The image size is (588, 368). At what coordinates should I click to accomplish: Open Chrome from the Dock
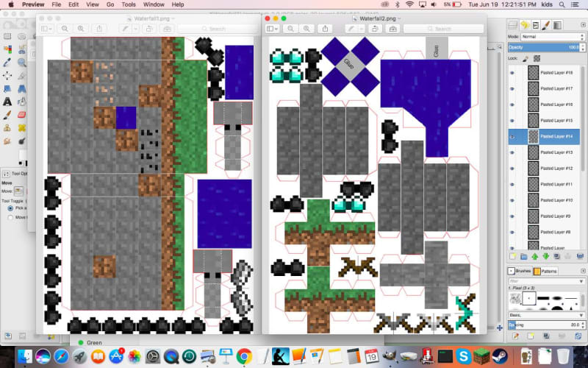pos(244,356)
